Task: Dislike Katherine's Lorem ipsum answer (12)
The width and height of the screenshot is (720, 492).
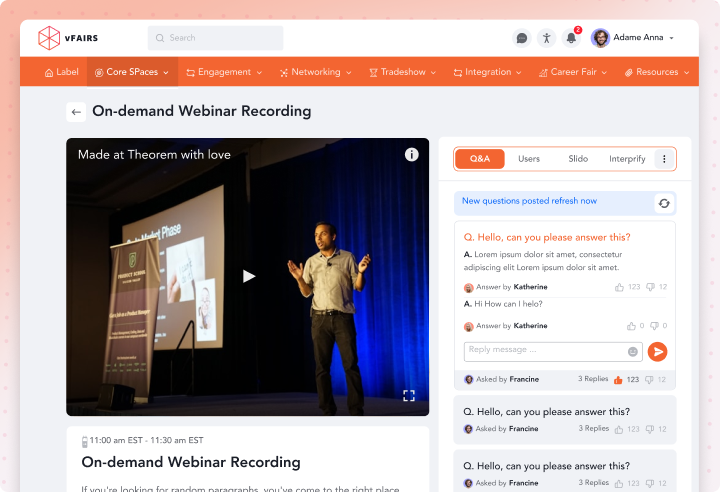Action: [650, 287]
